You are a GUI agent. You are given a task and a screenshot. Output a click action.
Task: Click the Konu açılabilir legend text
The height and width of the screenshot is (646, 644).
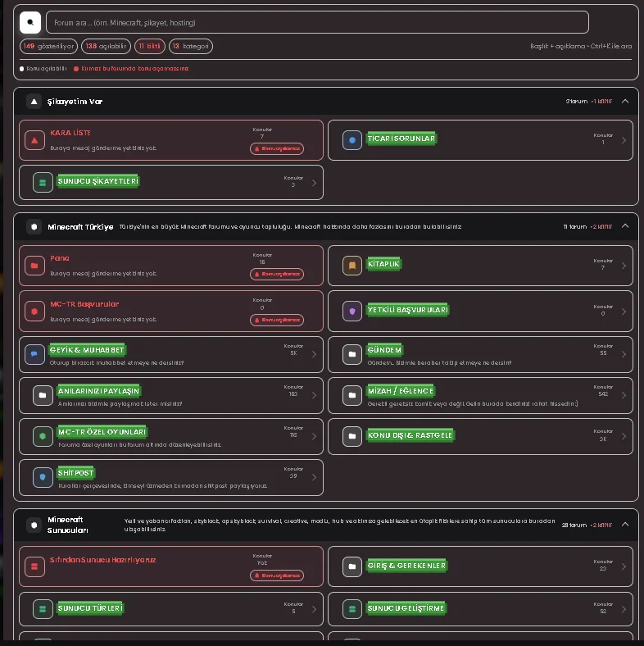[x=46, y=68]
